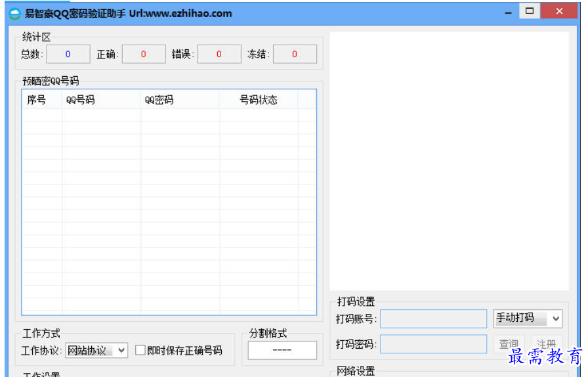Click the 统计区 group label
588x377 pixels.
coord(36,37)
